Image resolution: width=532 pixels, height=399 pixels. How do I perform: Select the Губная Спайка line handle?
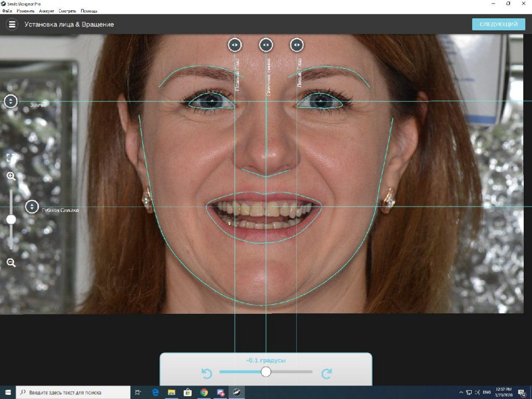(32, 207)
